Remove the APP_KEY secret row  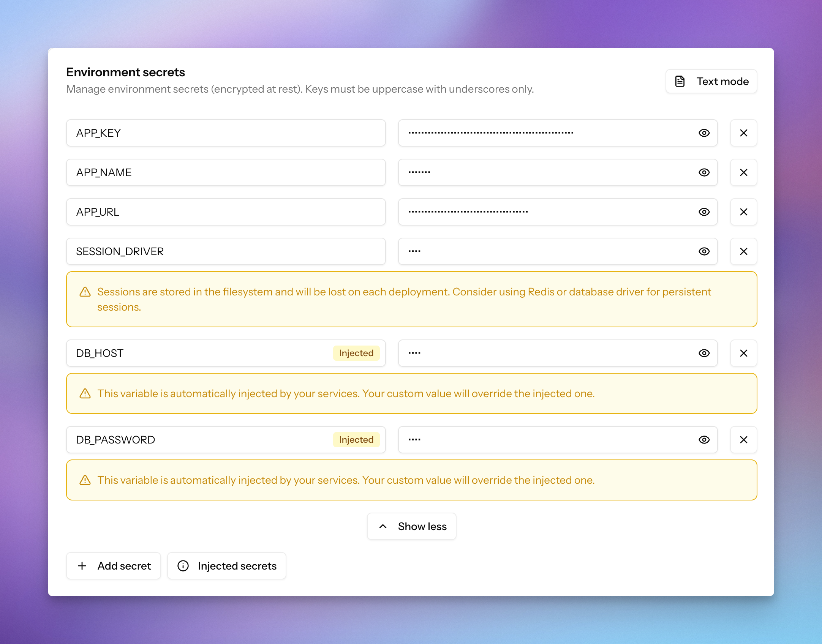(743, 133)
